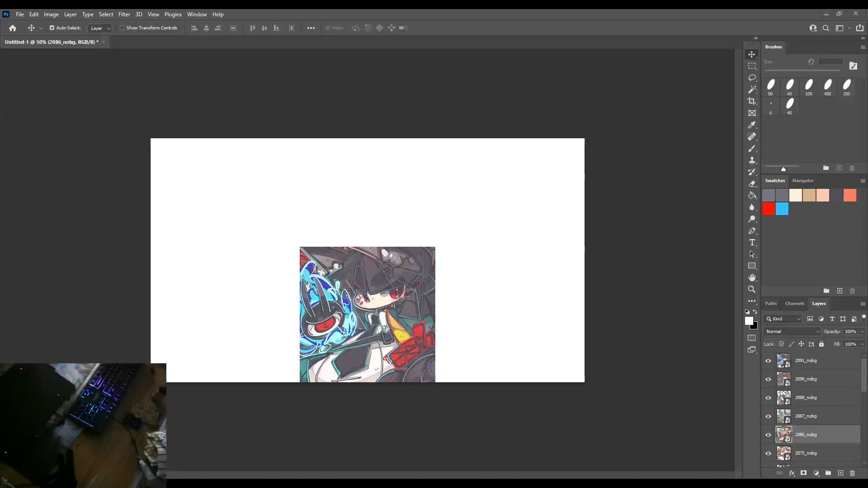Enable Show Transform Controls checkbox
The height and width of the screenshot is (488, 868).
[122, 28]
